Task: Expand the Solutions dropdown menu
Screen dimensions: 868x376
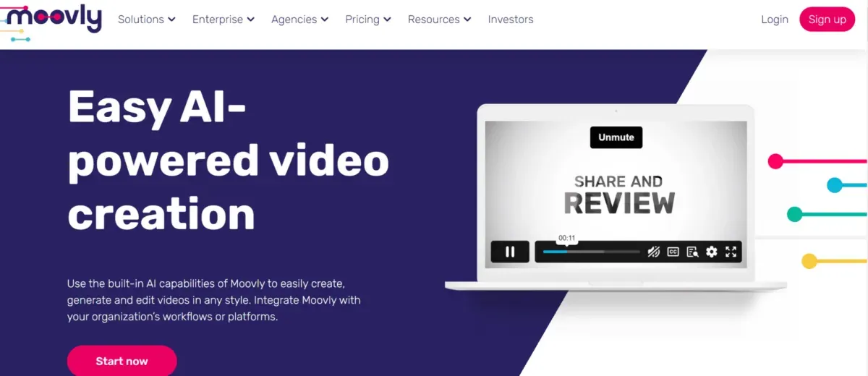Action: [x=147, y=20]
